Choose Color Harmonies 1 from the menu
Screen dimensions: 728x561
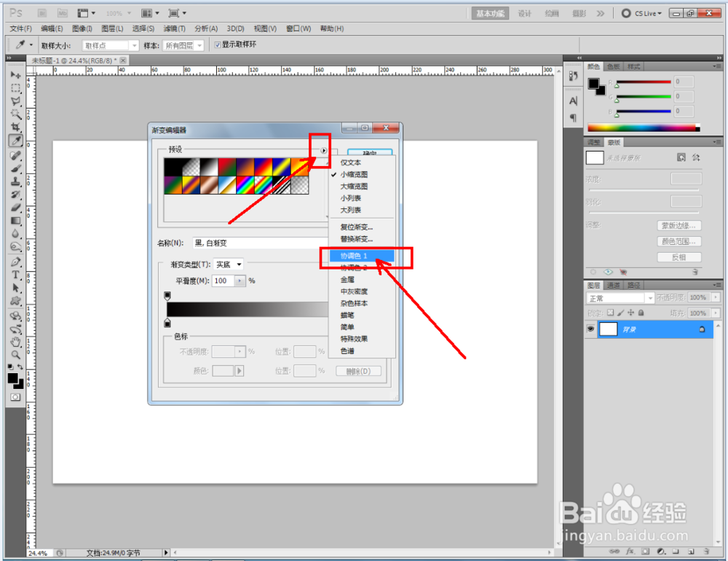point(362,256)
